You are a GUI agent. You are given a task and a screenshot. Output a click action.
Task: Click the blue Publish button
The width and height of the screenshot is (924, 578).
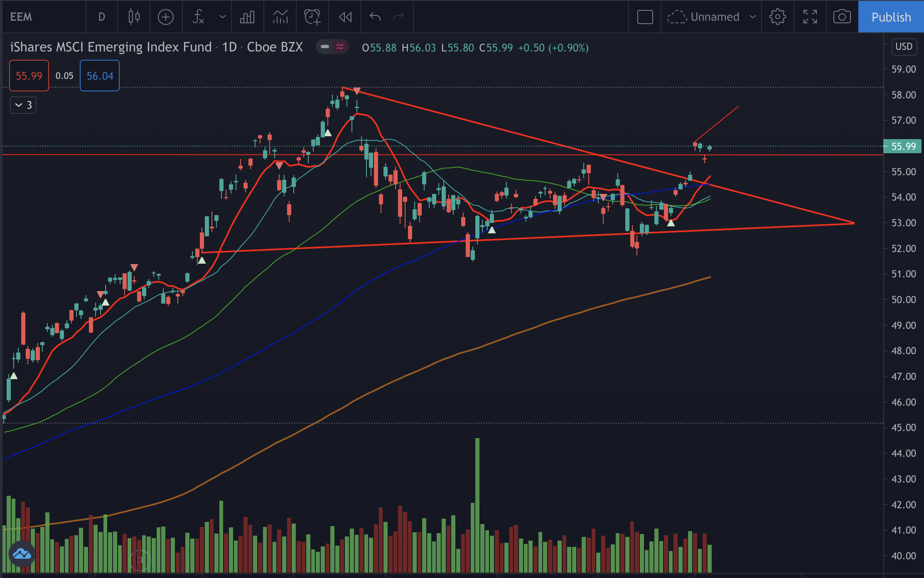pyautogui.click(x=891, y=17)
